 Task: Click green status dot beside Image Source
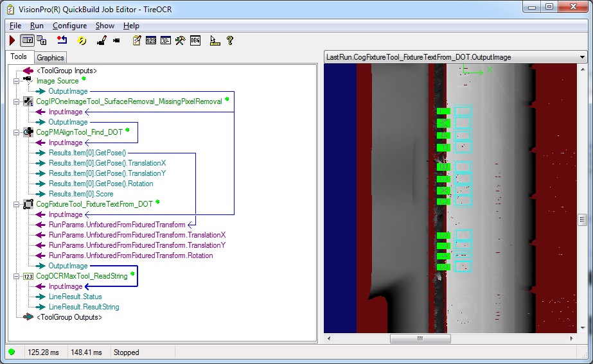pyautogui.click(x=84, y=78)
